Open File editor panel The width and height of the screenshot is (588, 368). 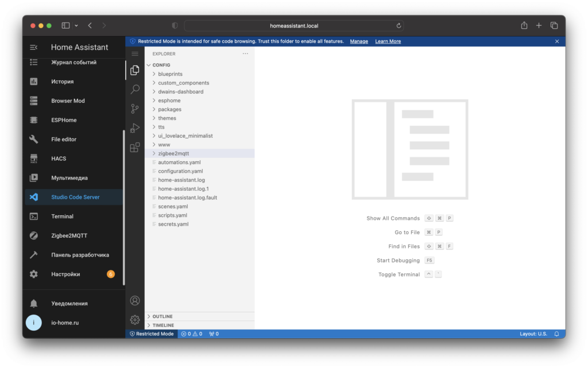[74, 140]
